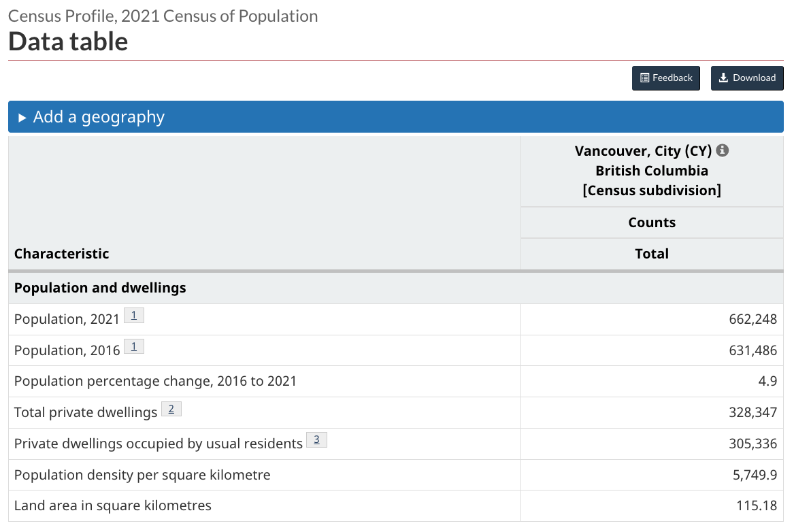Open footnote 3 for dwellings occupied by usual residents
Screen dimensions: 794x532
316,440
